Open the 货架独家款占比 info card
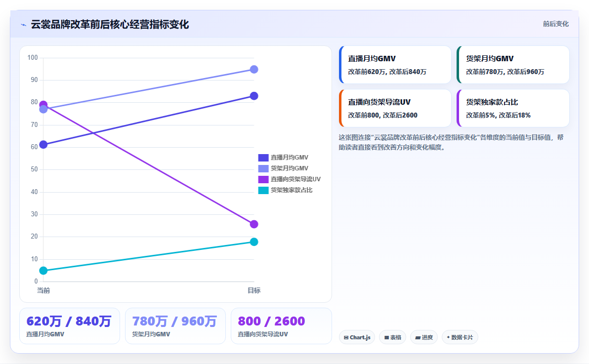 click(513, 108)
